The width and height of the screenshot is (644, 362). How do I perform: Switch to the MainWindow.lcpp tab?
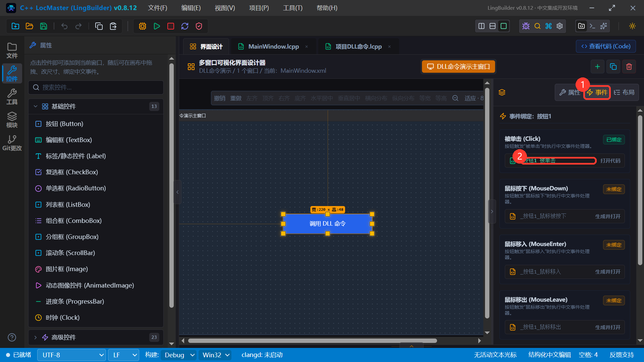273,47
